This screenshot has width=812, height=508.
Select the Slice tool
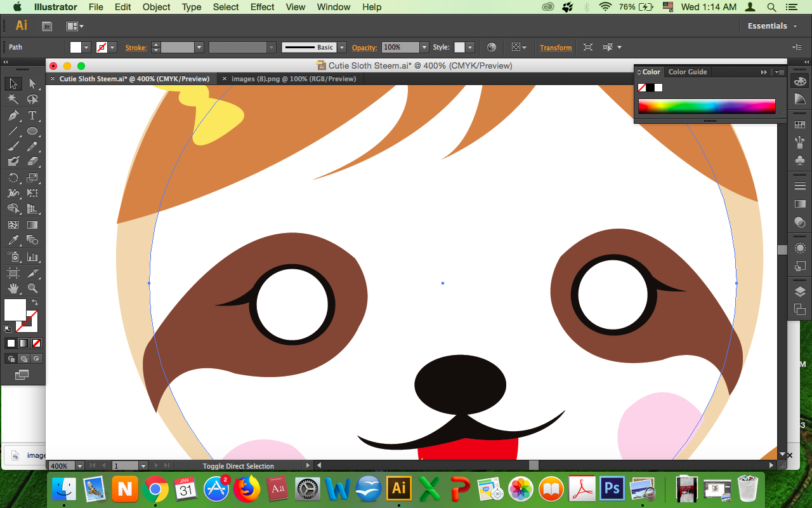32,273
